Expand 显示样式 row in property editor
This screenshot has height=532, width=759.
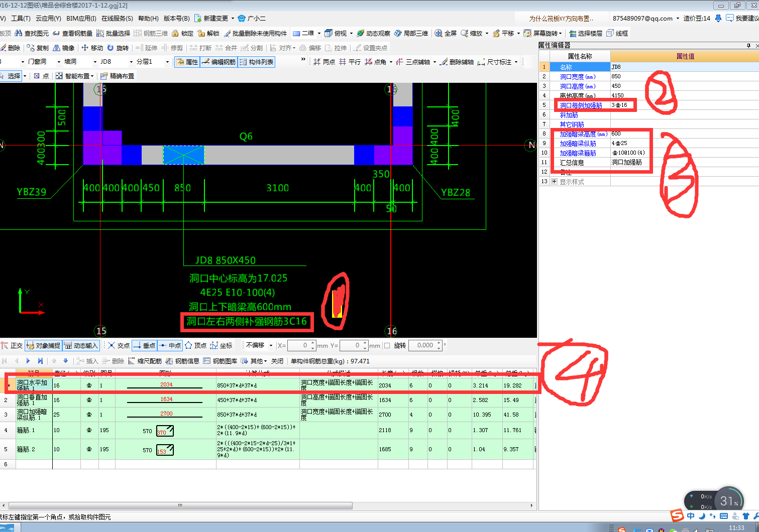click(x=554, y=182)
